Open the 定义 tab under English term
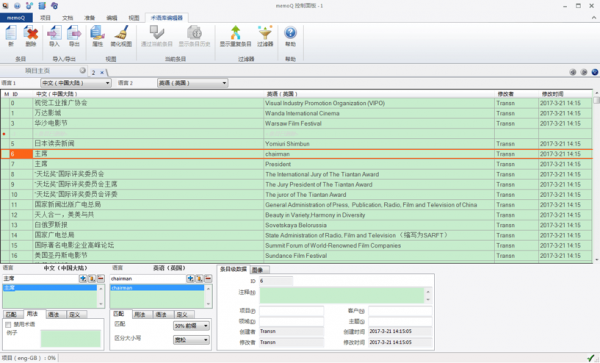600x363 pixels. (182, 314)
